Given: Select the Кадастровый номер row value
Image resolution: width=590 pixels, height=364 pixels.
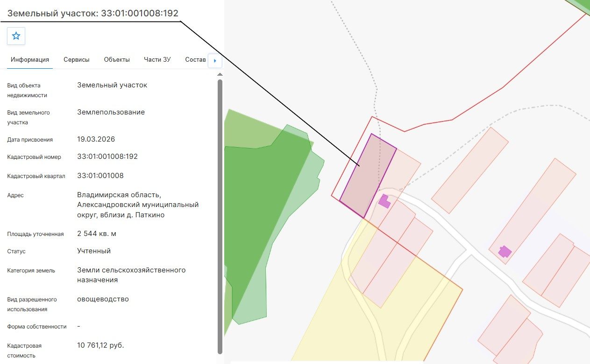Looking at the screenshot, I should click(x=107, y=157).
